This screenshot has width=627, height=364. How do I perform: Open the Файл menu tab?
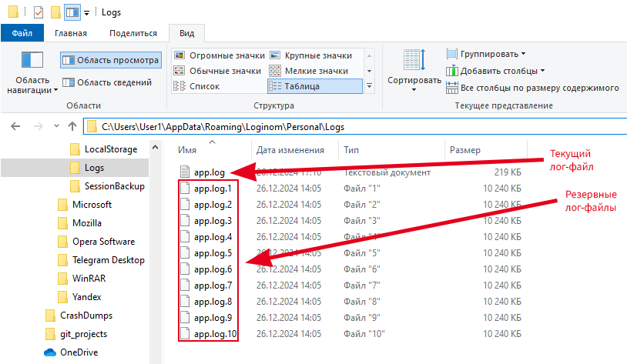22,33
